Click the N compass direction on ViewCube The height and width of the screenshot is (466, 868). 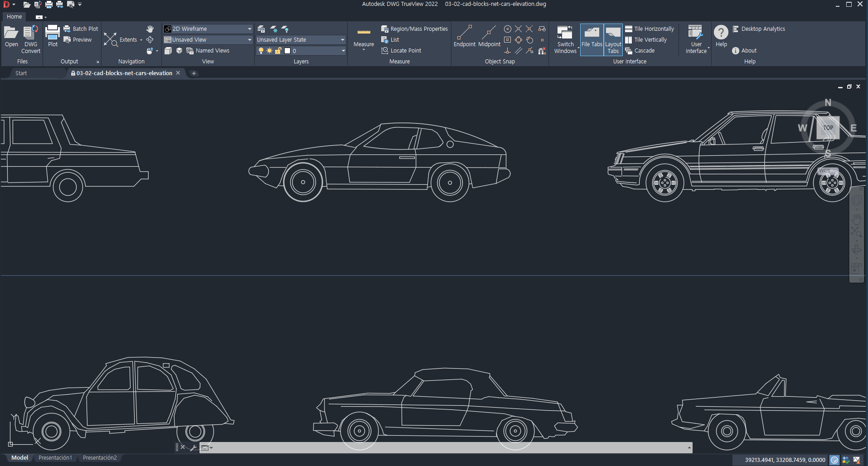[x=828, y=102]
